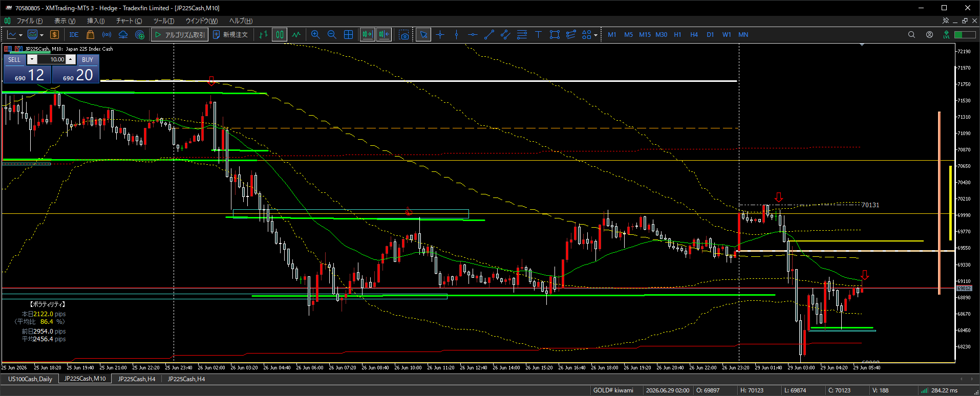Click the アルゴリズム取引 button
Screen dimensions: 980x396
pyautogui.click(x=180, y=35)
